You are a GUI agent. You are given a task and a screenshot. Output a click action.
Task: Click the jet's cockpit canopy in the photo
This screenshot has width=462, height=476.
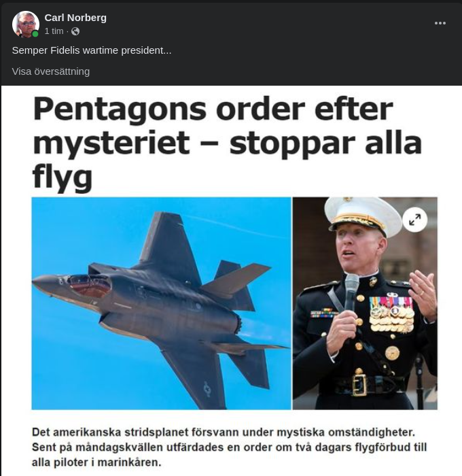(90, 286)
